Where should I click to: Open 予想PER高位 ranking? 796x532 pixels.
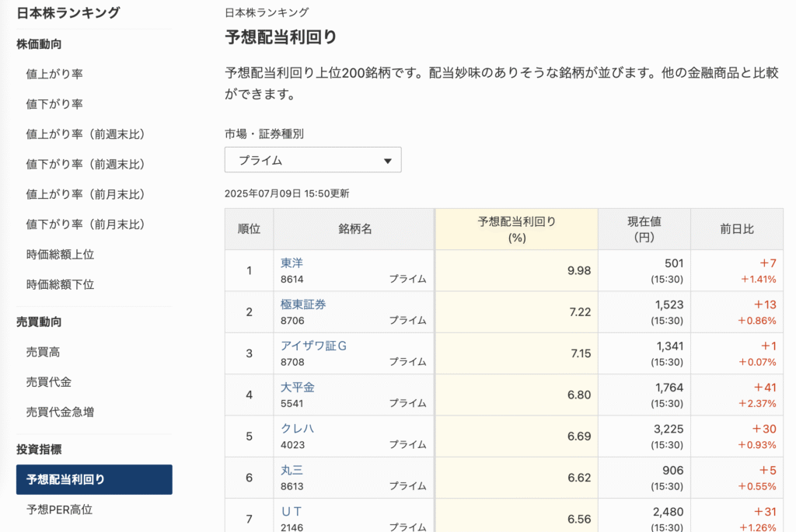click(59, 509)
